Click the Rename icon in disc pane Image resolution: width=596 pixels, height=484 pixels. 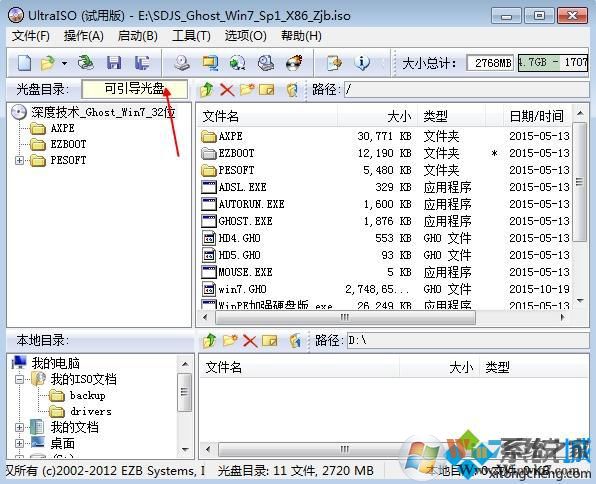(x=267, y=90)
